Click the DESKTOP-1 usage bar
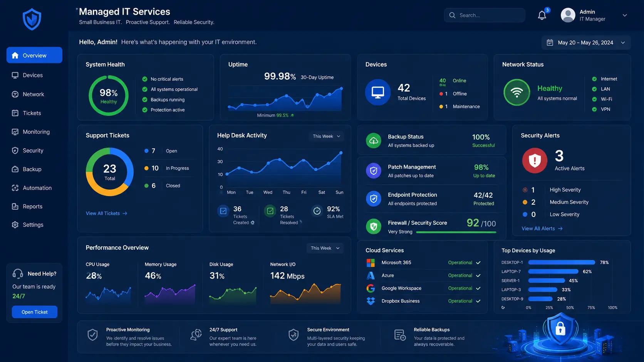Viewport: 644px width, 362px height. 562,262
